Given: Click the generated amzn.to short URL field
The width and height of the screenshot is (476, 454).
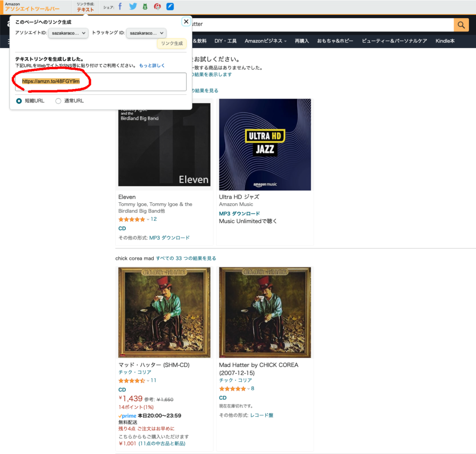Looking at the screenshot, I should pyautogui.click(x=100, y=81).
